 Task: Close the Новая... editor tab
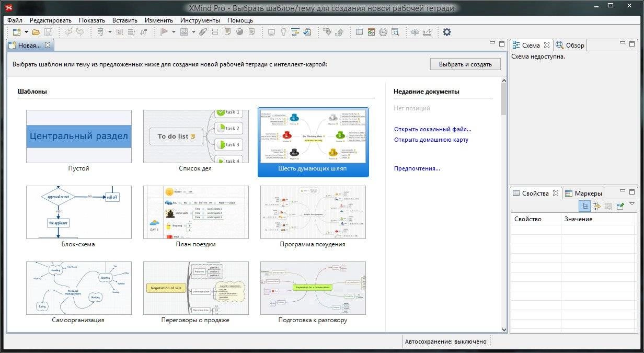tap(48, 45)
